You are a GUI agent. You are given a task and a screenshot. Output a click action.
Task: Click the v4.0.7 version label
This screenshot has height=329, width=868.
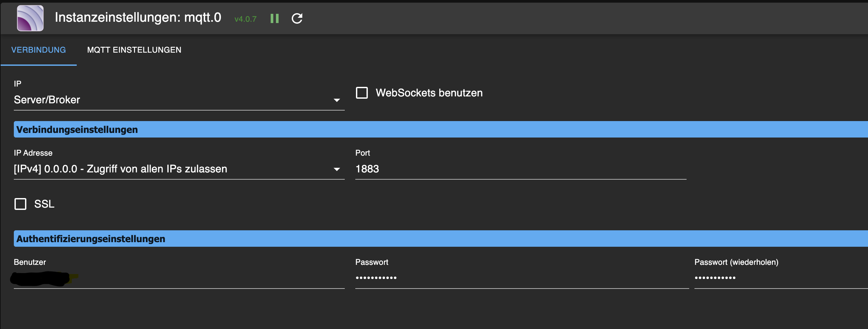tap(245, 19)
